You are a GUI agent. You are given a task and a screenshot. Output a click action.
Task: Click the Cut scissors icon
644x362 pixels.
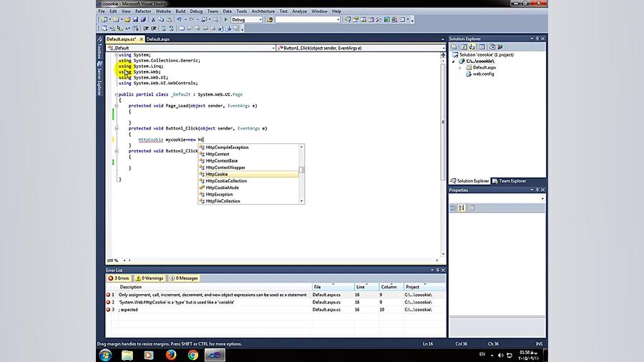pos(153,19)
